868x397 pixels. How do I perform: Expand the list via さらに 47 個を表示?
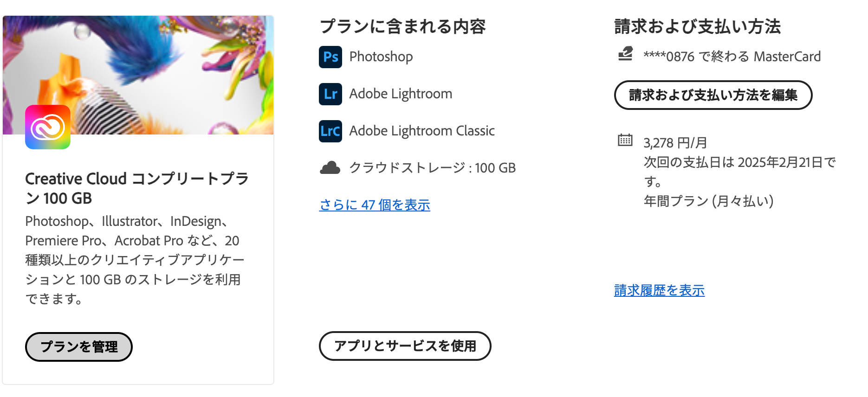pos(375,205)
